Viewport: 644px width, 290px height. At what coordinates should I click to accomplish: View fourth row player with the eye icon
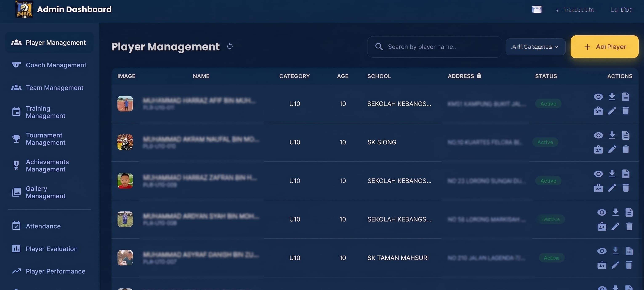coord(602,212)
